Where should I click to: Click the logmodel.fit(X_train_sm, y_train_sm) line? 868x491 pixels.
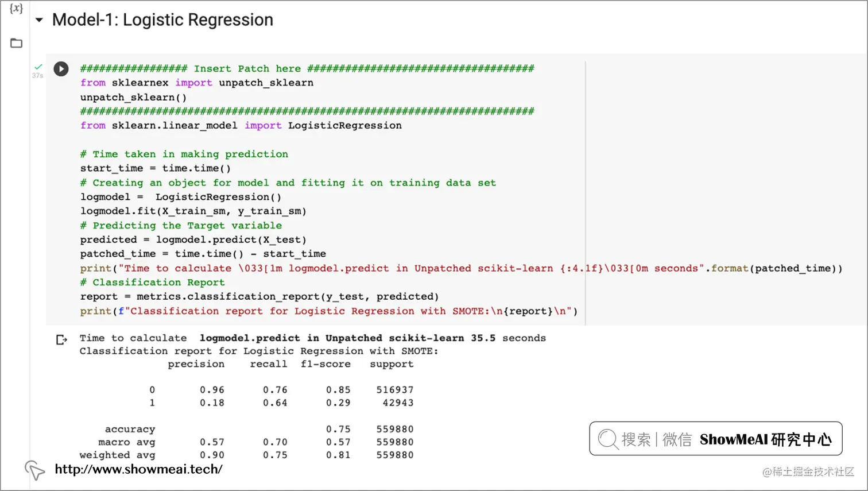pyautogui.click(x=193, y=211)
